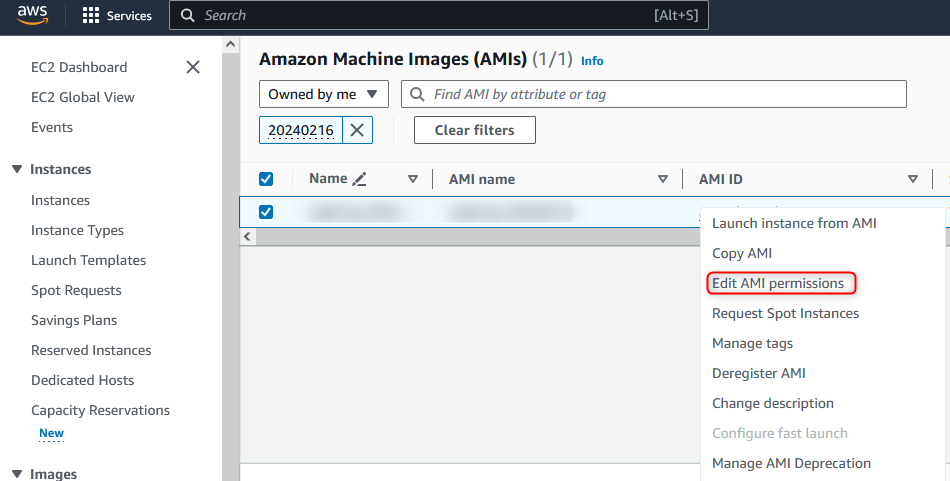950x481 pixels.
Task: Go to Spot Requests
Action: [x=76, y=290]
